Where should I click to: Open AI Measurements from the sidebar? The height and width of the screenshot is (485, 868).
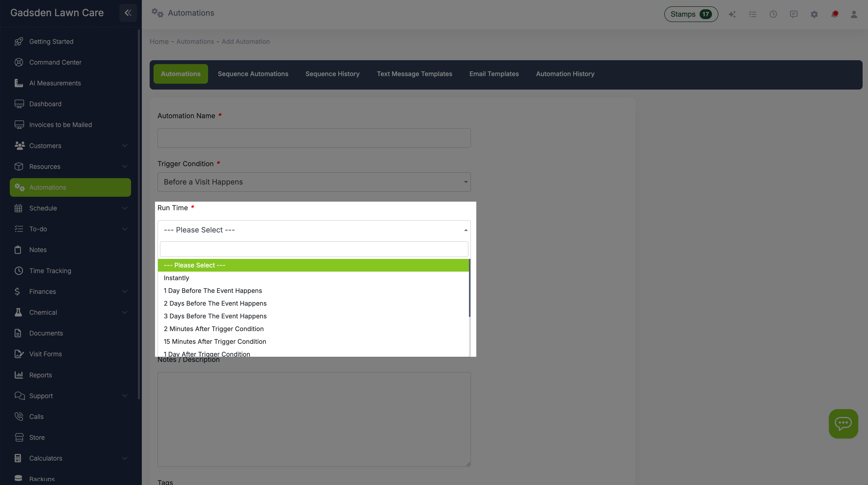55,83
